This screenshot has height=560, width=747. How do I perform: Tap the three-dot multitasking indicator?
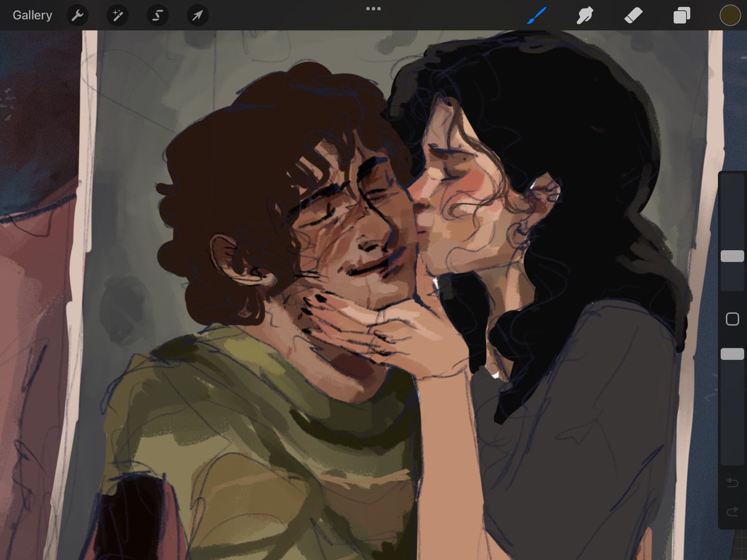click(x=374, y=9)
